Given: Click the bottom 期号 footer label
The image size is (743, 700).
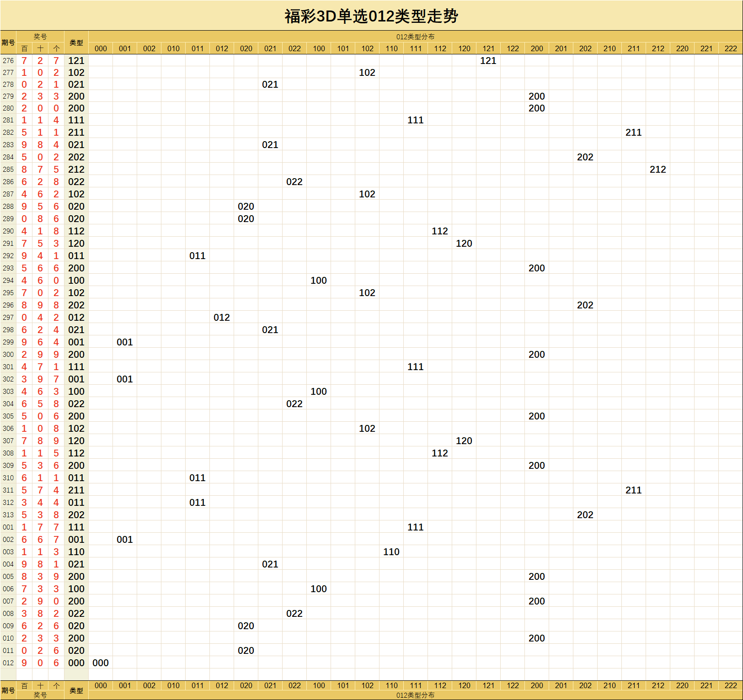Looking at the screenshot, I should tap(8, 690).
